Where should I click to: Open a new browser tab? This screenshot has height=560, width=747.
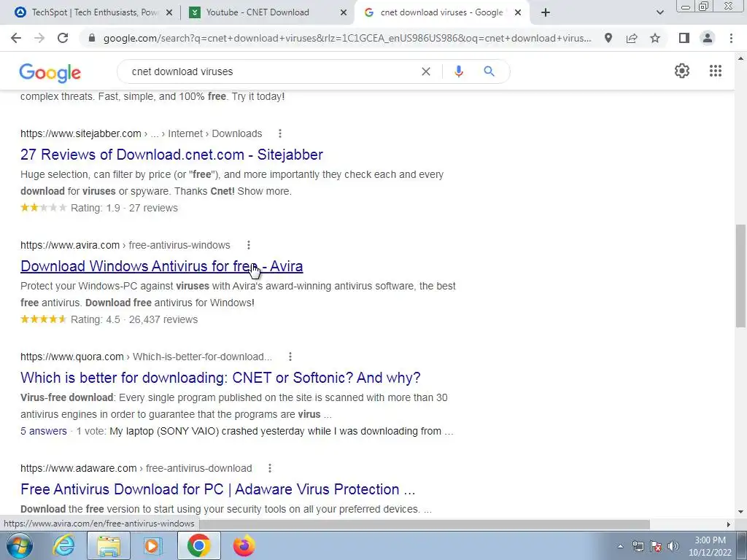(546, 12)
